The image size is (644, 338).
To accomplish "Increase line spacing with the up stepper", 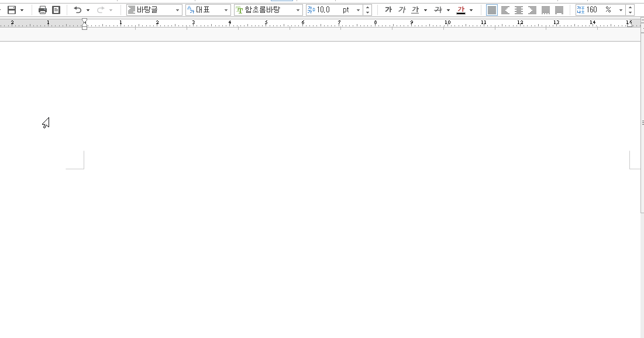I will pos(630,8).
